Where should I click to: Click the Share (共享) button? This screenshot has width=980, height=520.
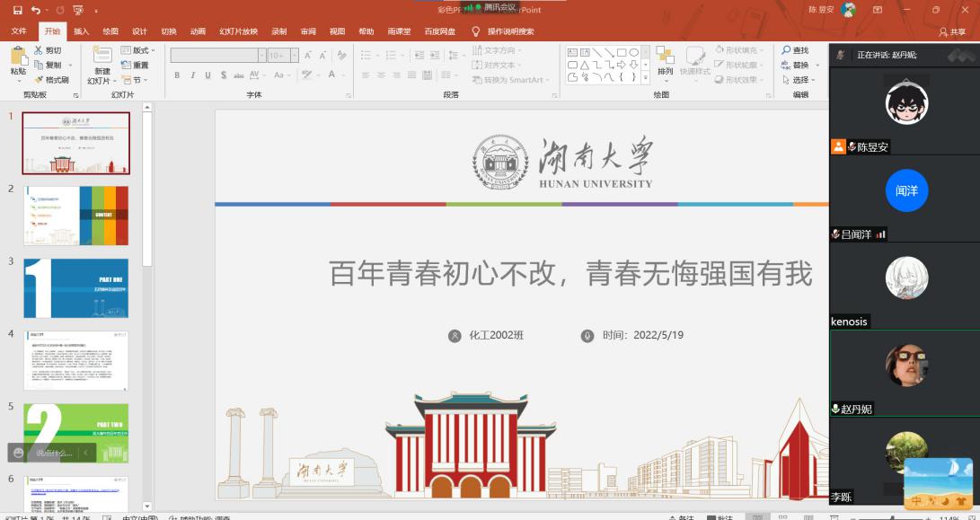[952, 31]
